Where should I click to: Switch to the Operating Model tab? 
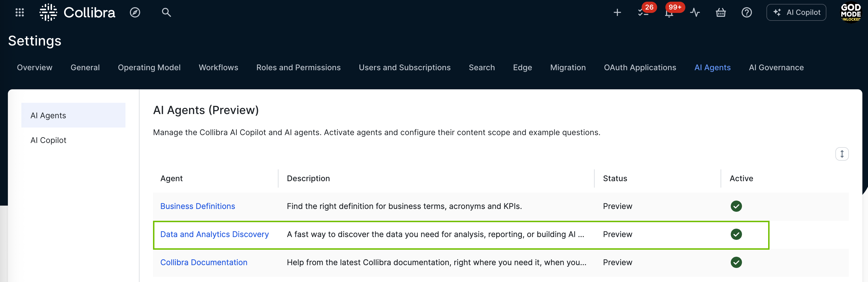pyautogui.click(x=149, y=67)
